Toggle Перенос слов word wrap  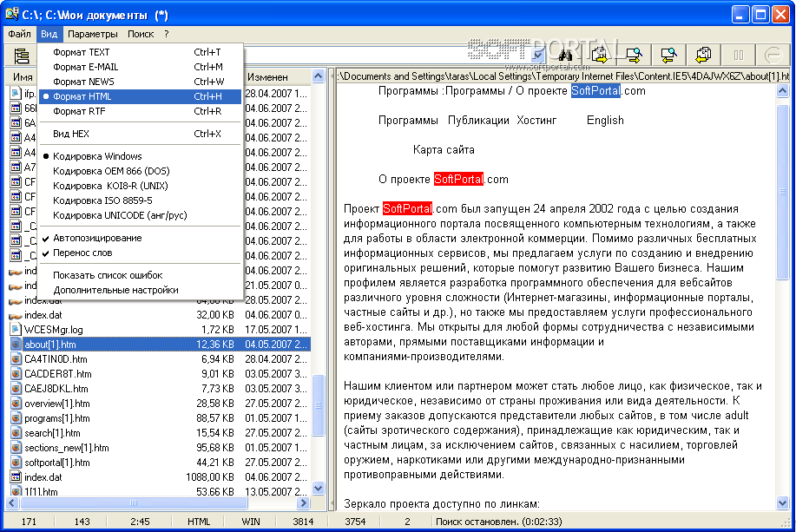point(140,253)
